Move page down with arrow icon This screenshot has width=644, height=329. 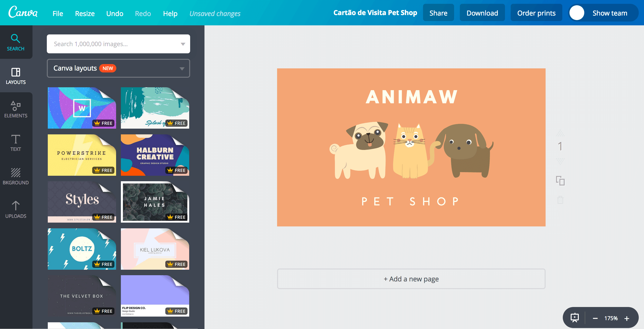[x=560, y=161]
